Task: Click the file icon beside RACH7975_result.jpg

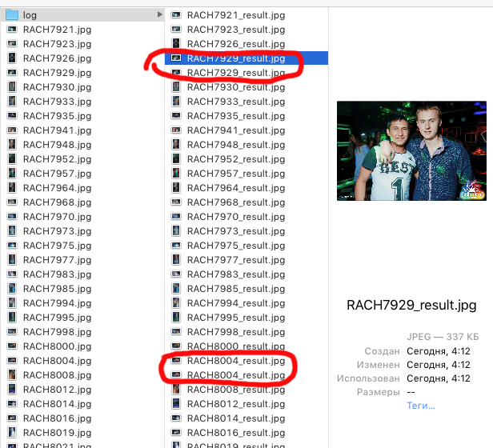Action: (176, 246)
